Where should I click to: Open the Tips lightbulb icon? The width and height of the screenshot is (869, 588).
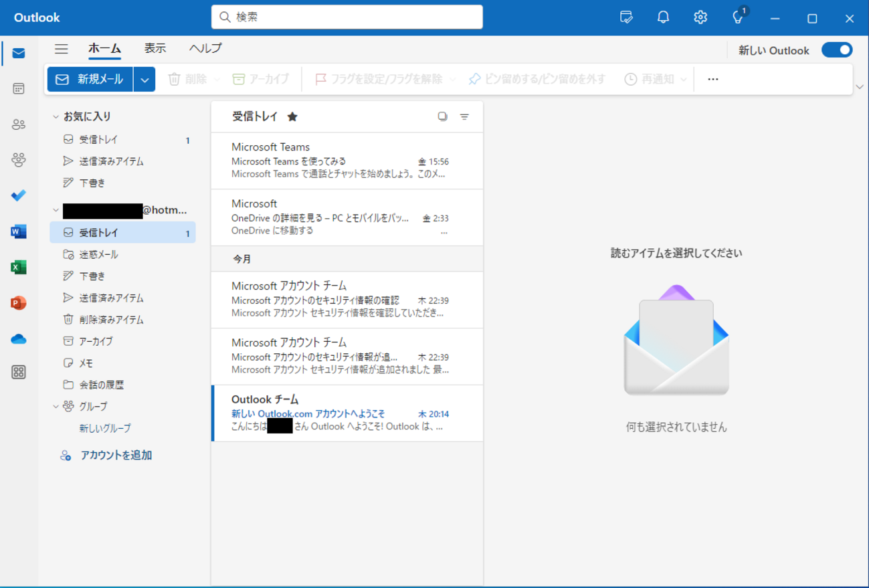[x=738, y=17]
